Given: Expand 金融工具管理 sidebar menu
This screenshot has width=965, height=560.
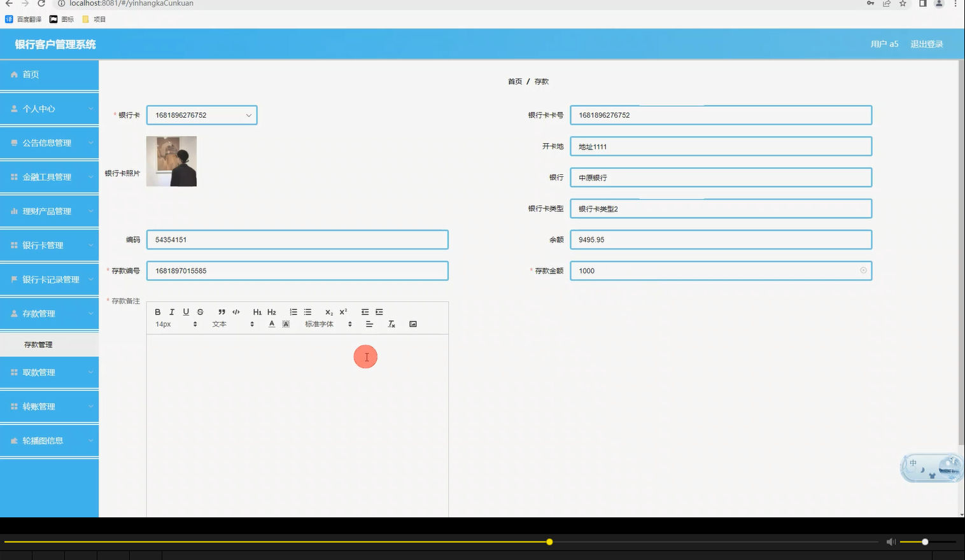Looking at the screenshot, I should 49,177.
